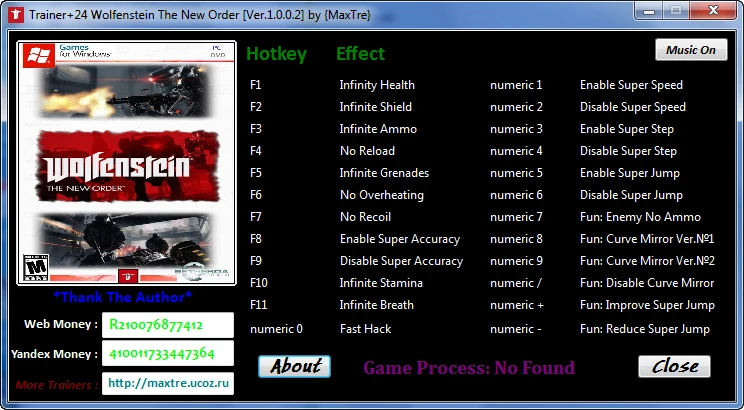Click Infinite Ammo effect text
The image size is (744, 410).
378,129
